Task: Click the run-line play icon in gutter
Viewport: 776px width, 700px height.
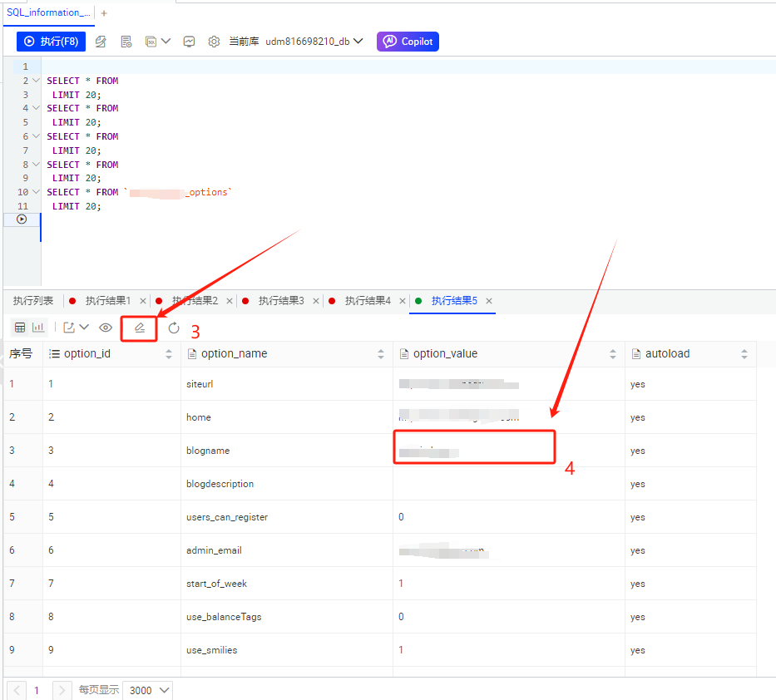Action: click(22, 219)
